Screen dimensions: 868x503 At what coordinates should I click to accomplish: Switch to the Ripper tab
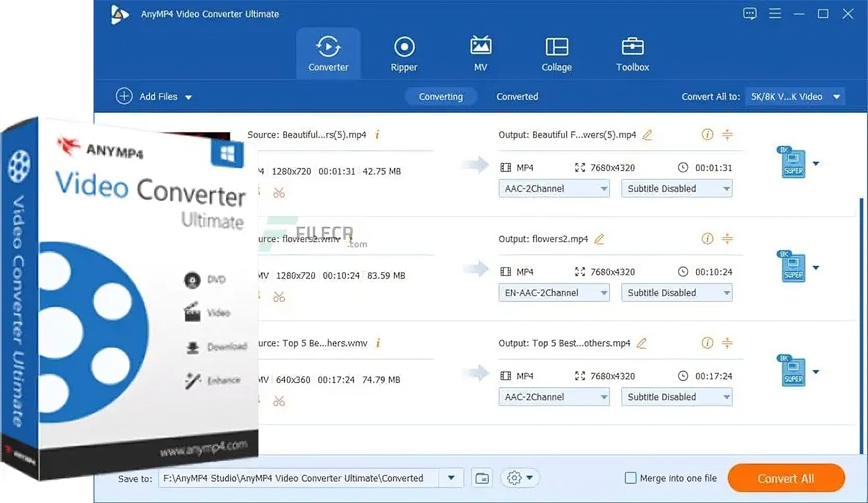404,54
